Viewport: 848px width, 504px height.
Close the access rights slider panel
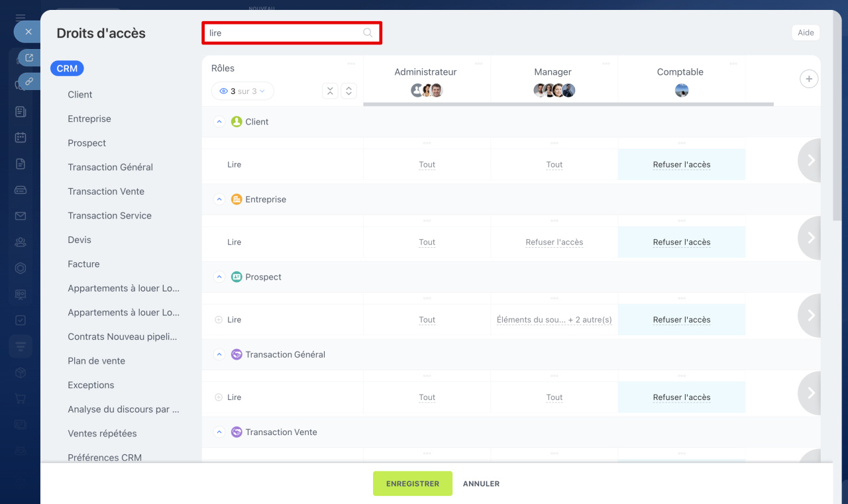pos(28,32)
